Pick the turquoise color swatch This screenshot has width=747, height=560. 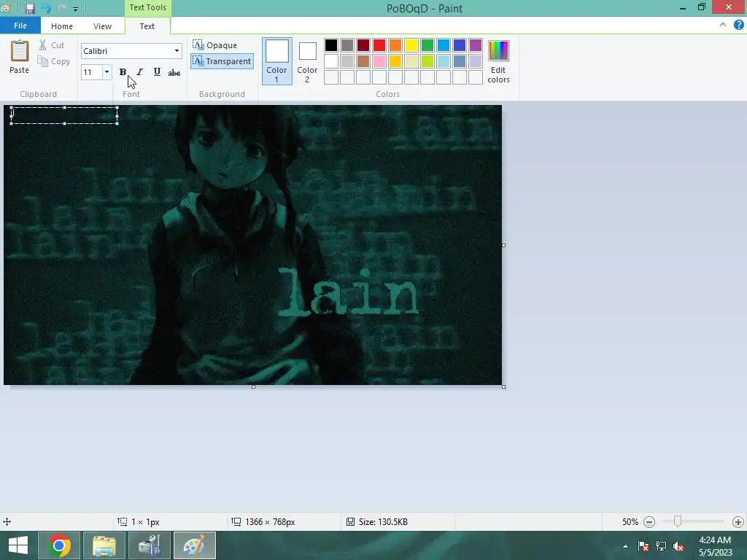pyautogui.click(x=444, y=45)
